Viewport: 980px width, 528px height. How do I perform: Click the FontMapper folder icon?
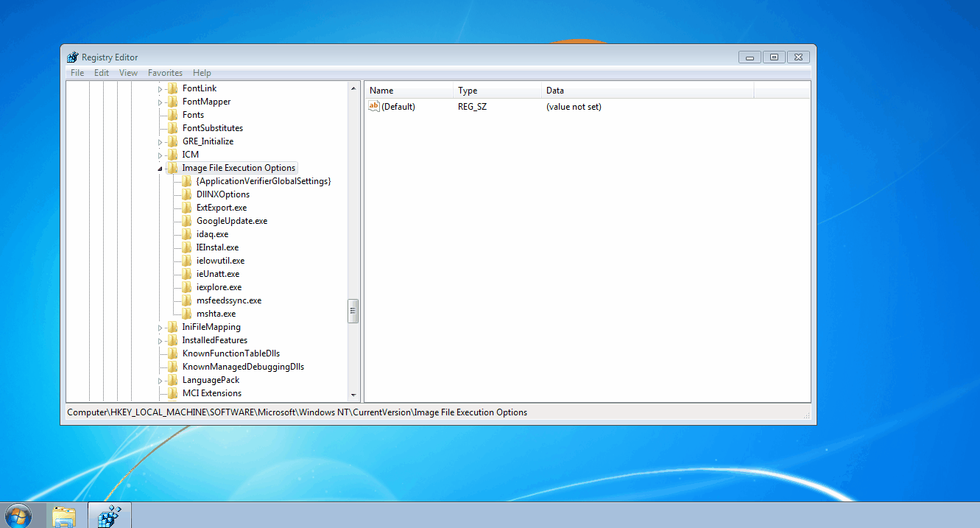click(x=173, y=102)
